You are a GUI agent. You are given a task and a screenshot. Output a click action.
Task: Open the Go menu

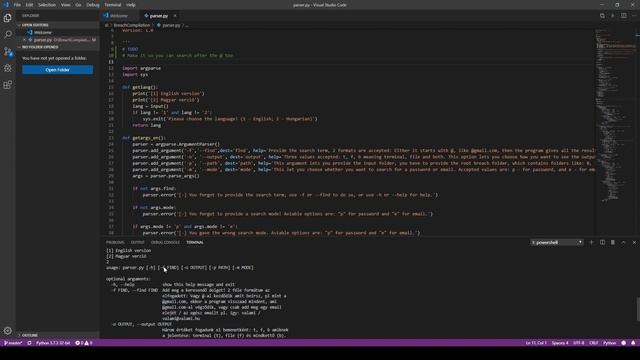tap(78, 5)
